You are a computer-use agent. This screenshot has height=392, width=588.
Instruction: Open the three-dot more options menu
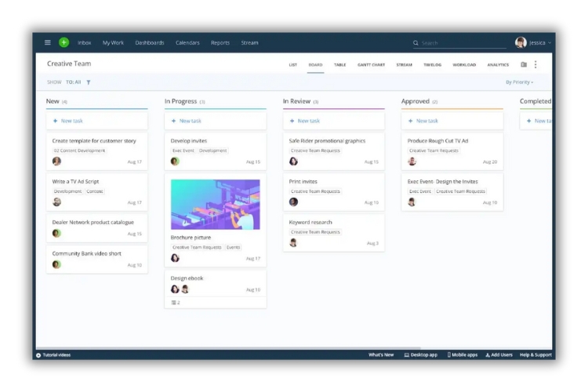point(536,65)
